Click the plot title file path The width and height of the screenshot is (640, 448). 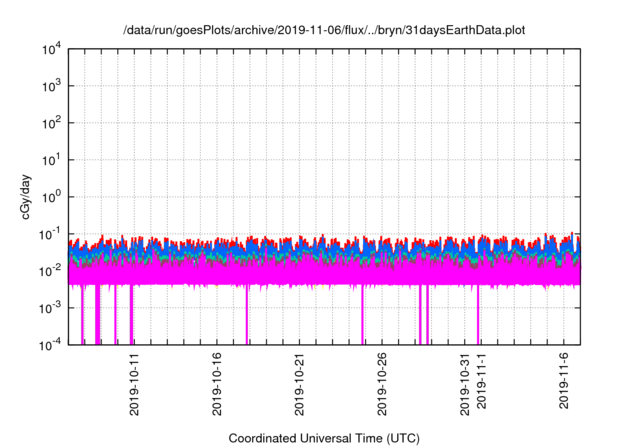324,31
